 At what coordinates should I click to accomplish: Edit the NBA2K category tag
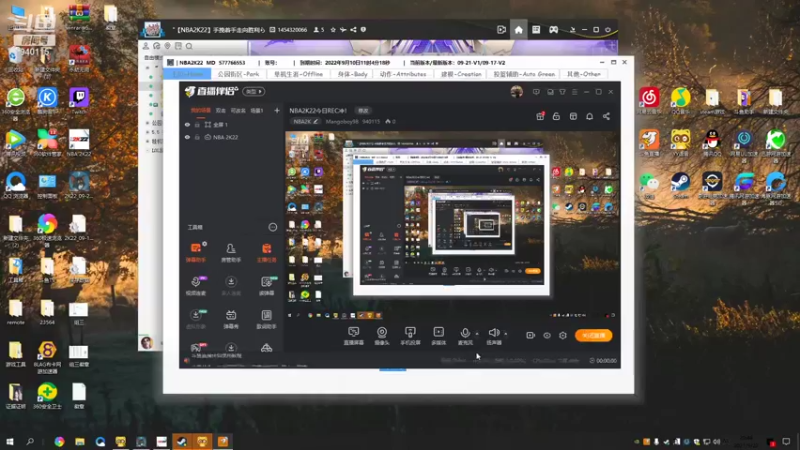(306, 121)
